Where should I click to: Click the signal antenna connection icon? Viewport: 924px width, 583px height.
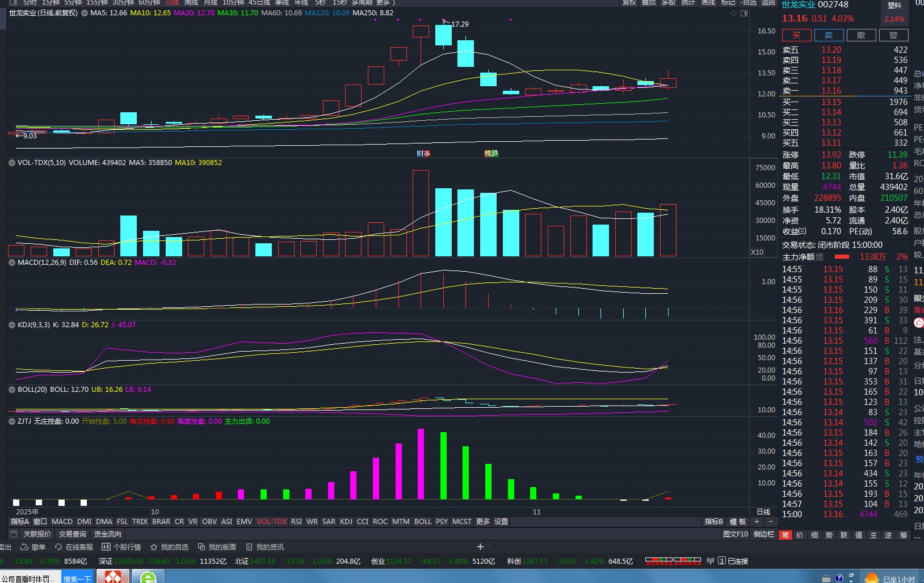[x=711, y=561]
